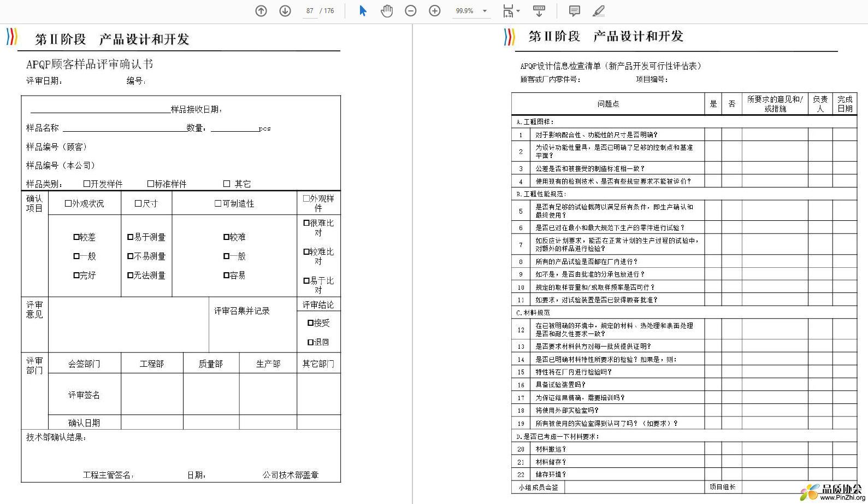This screenshot has width=868, height=504.
Task: Click the scrolling mode keyboard icon
Action: pyautogui.click(x=539, y=11)
